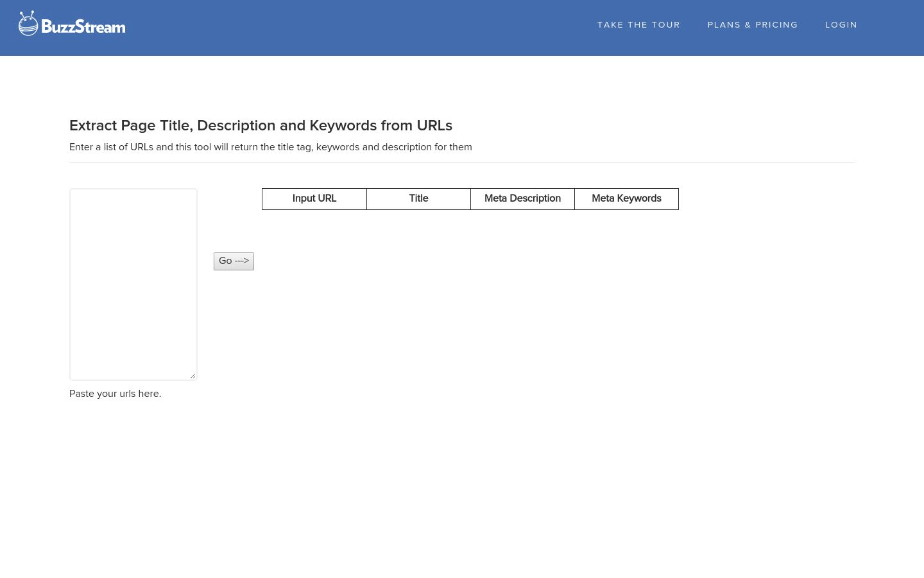Click the Meta Description column header
Viewport: 924px width, 578px height.
pyautogui.click(x=522, y=198)
